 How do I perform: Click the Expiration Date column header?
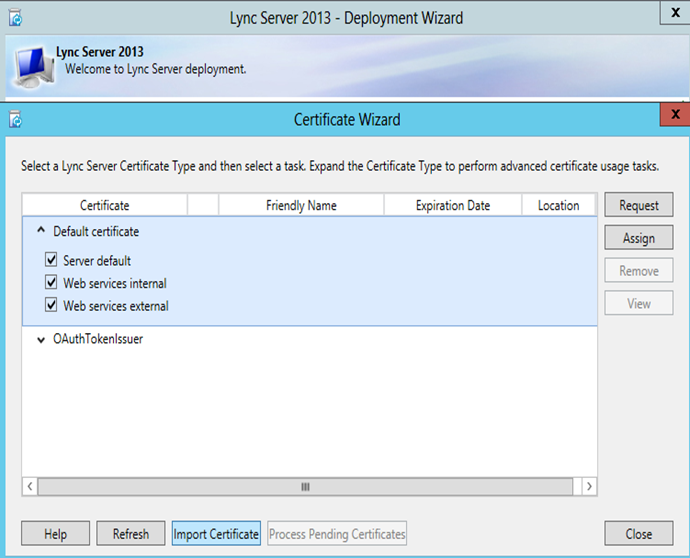pyautogui.click(x=453, y=205)
